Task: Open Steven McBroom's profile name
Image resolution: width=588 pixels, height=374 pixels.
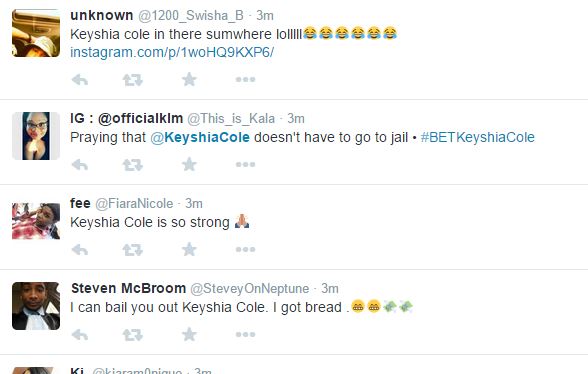Action: coord(128,288)
